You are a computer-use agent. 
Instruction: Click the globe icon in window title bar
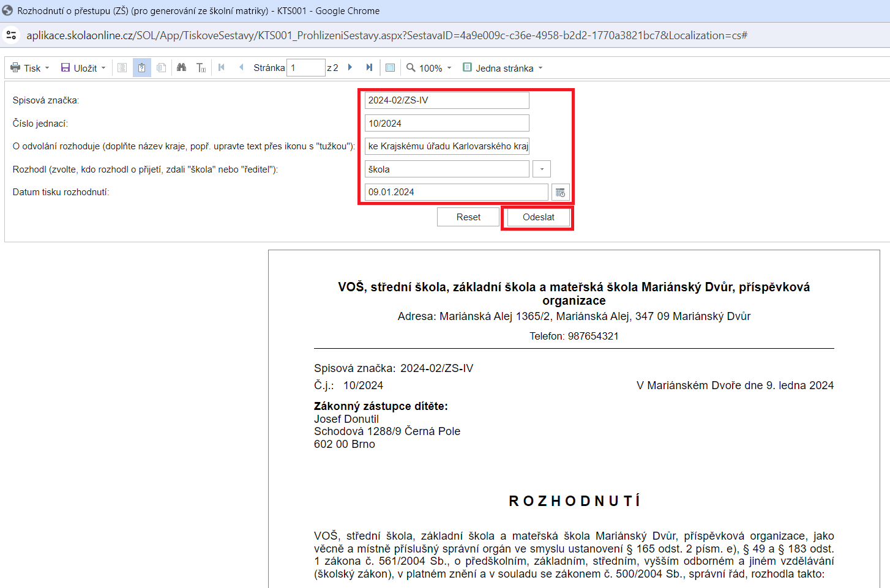click(8, 10)
